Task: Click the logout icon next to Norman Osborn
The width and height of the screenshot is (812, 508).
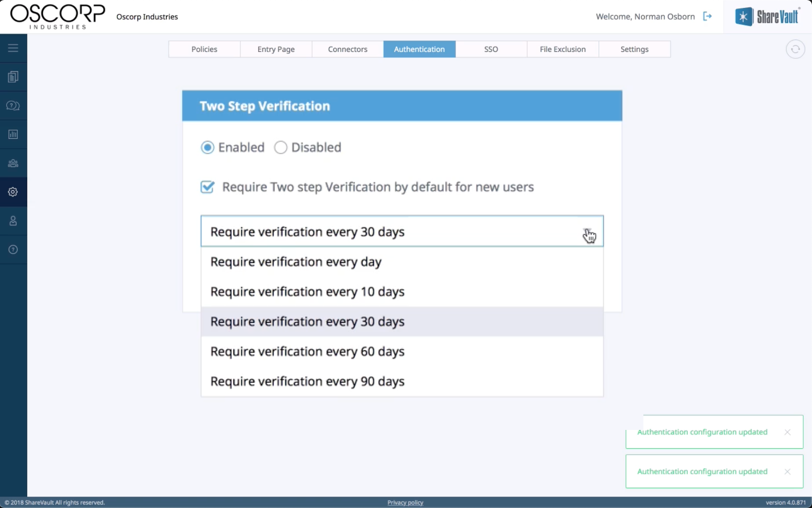Action: (708, 16)
